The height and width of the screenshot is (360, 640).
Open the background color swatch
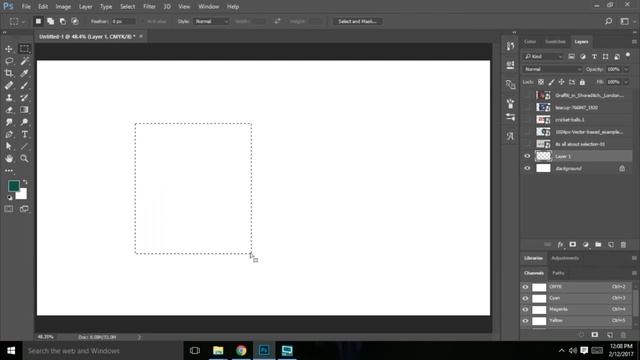click(x=23, y=196)
